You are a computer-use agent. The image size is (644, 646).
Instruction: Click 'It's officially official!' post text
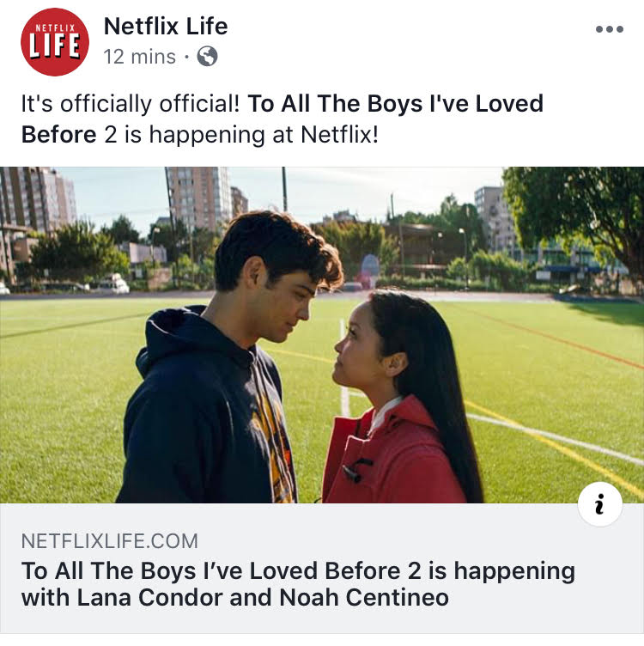[131, 104]
